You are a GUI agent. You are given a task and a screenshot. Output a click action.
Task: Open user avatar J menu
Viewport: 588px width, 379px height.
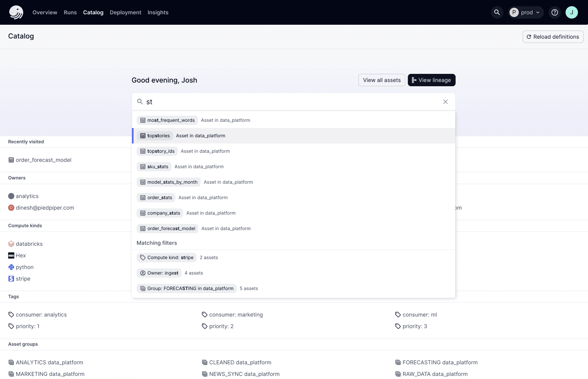pos(571,12)
